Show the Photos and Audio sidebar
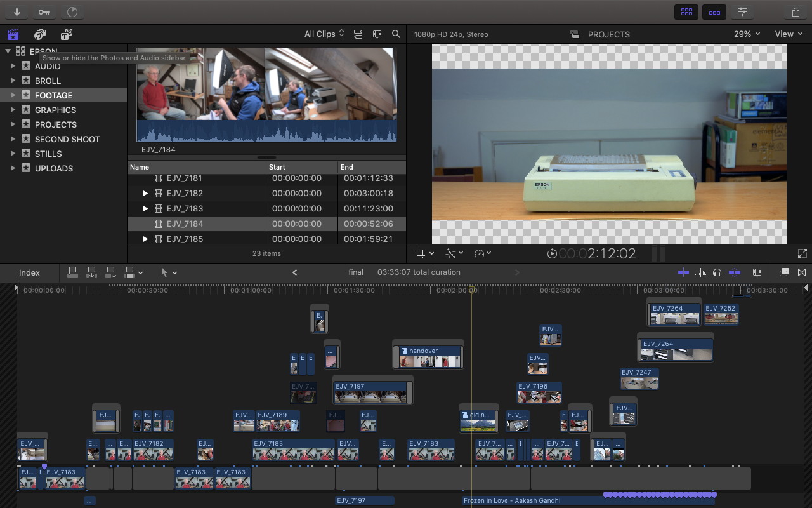 (x=40, y=34)
